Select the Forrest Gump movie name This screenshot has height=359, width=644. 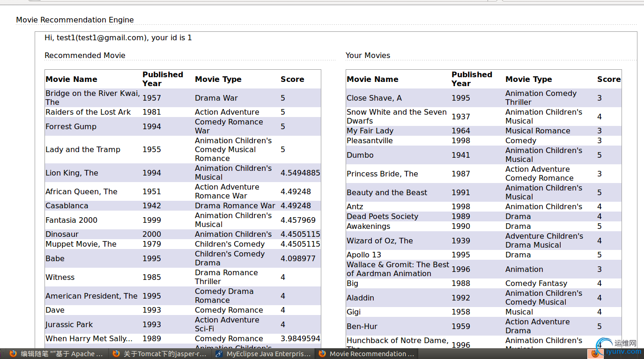(x=71, y=126)
